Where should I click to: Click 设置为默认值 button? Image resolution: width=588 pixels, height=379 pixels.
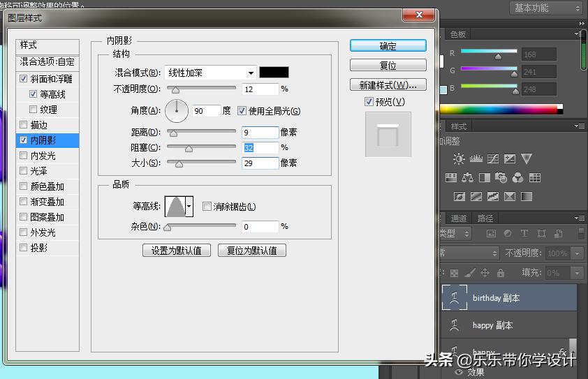pyautogui.click(x=177, y=251)
